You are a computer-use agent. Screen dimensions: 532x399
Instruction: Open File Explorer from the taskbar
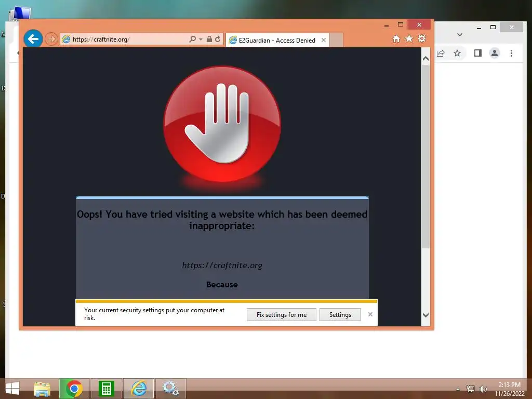coord(42,389)
